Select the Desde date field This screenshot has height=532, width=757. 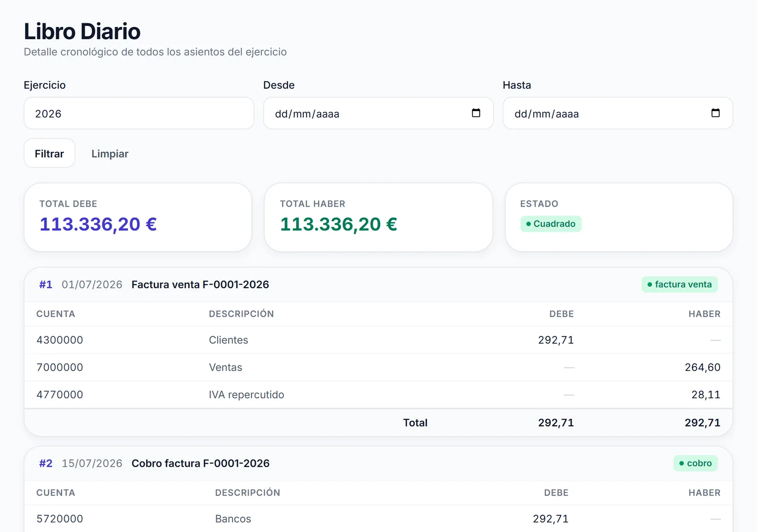378,113
